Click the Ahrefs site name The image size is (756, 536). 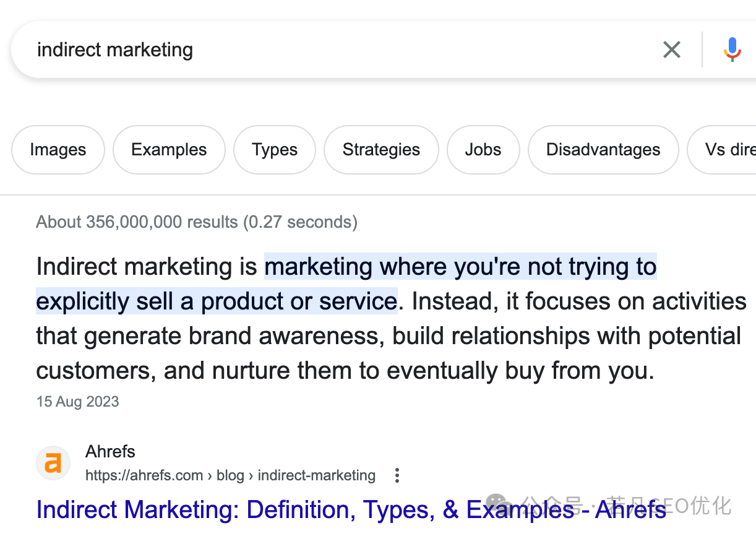110,452
